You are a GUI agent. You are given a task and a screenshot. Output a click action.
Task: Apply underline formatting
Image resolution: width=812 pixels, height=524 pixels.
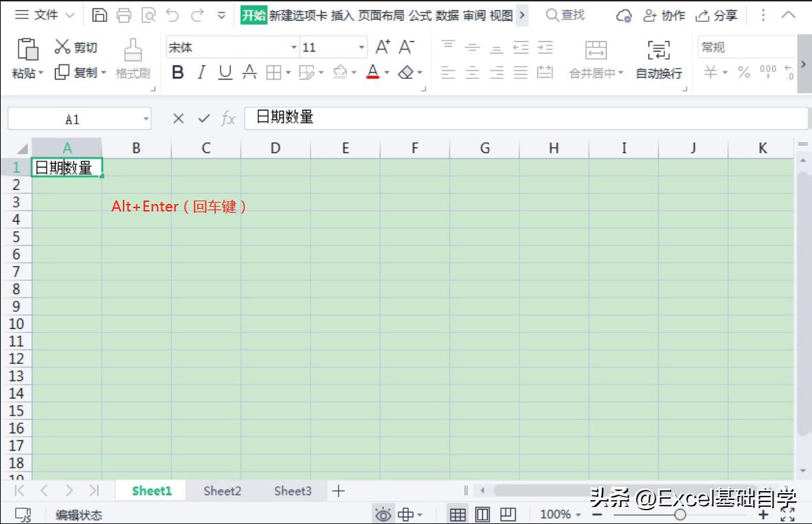click(225, 72)
